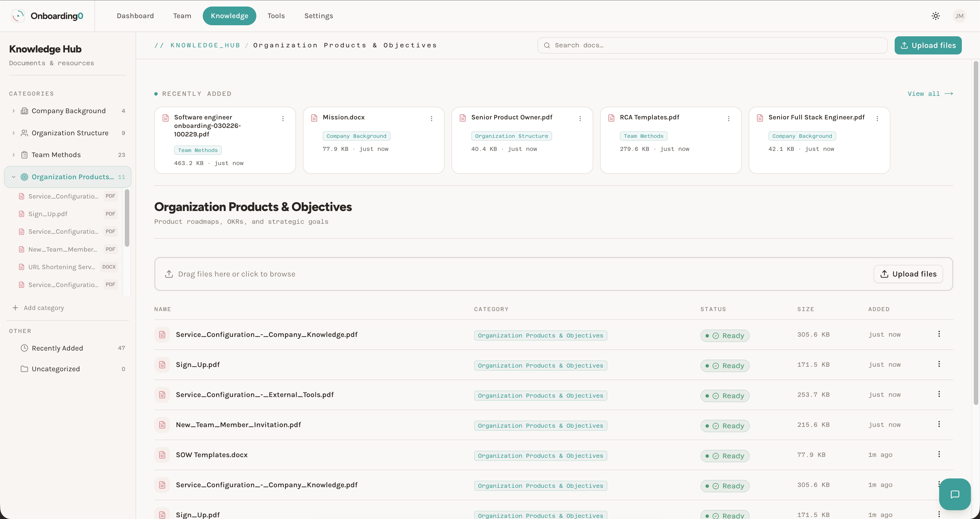Screen dimensions: 980x519
Task: Click the Upload files button
Action: point(928,45)
